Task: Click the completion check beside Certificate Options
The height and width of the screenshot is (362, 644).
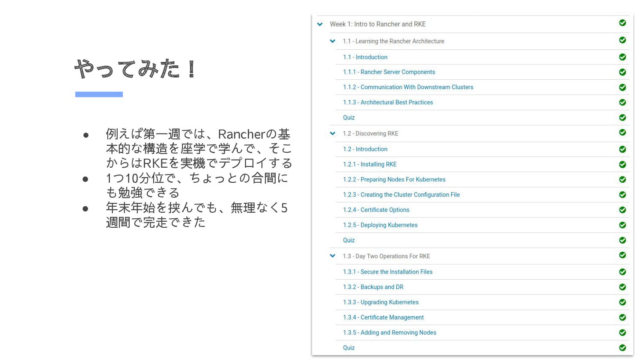Action: click(623, 210)
